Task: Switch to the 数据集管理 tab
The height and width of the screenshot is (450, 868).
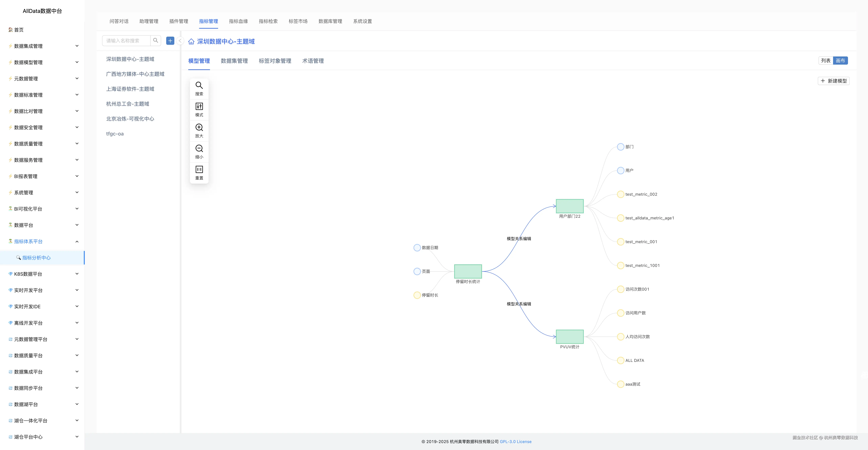Action: pos(234,61)
